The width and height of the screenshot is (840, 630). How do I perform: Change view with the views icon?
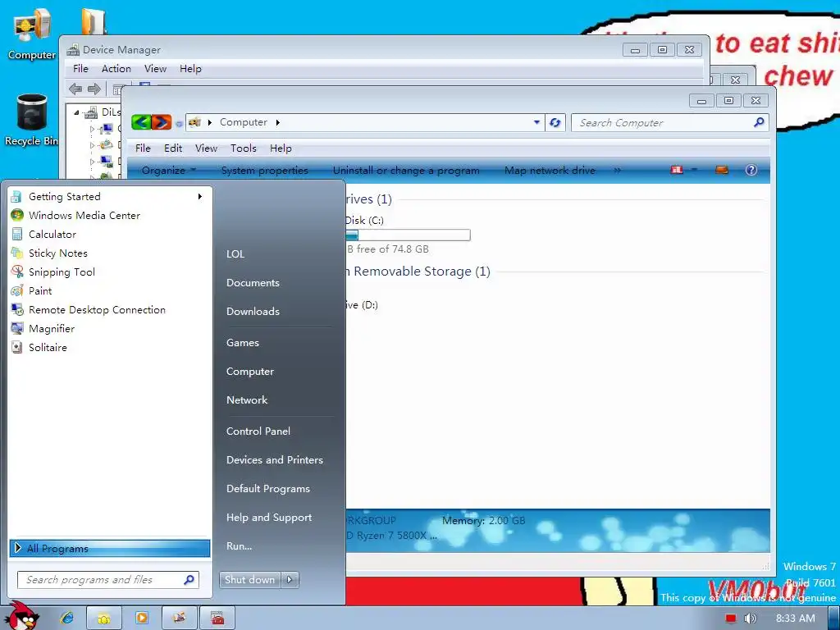pos(677,170)
